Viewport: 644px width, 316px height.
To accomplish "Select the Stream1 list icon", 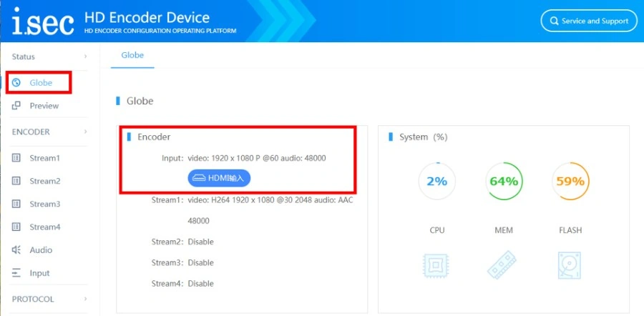I will [x=16, y=158].
